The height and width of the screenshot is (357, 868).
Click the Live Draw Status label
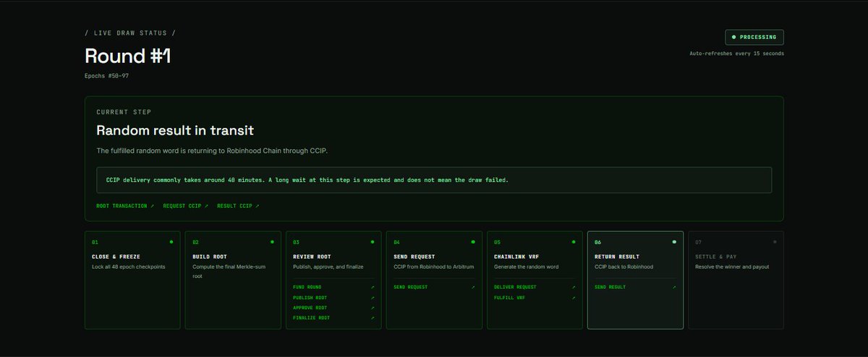[130, 33]
